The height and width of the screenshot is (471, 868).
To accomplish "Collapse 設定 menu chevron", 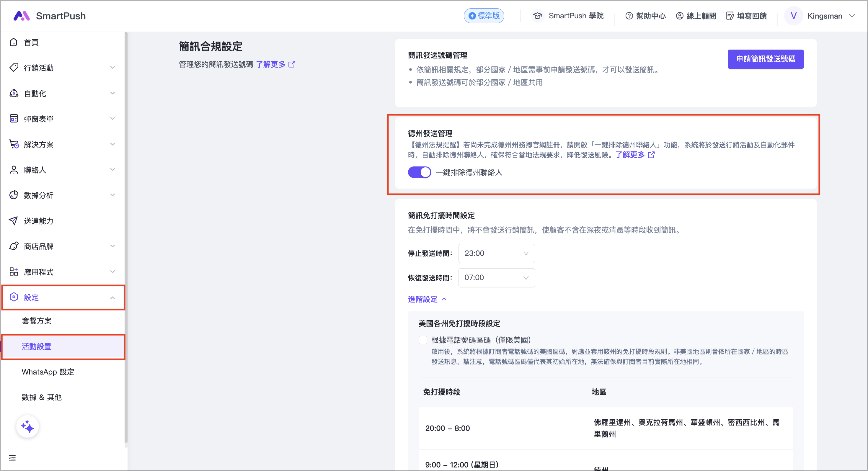I will 112,297.
